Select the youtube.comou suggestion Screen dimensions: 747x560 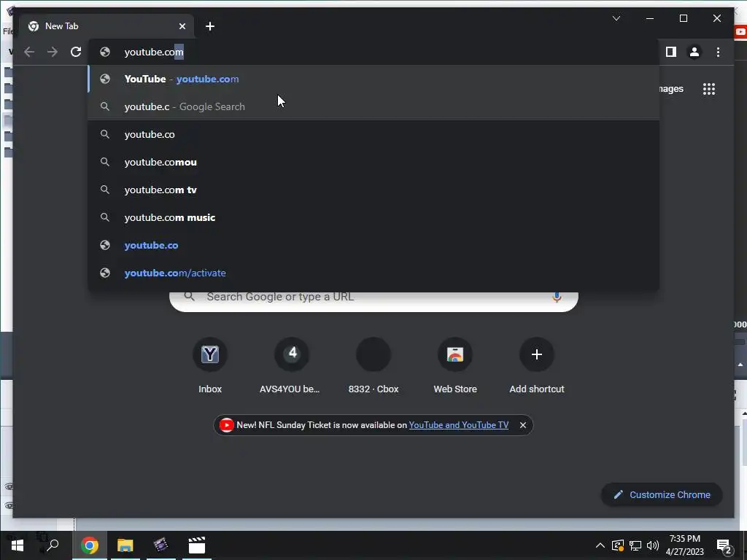pyautogui.click(x=373, y=162)
